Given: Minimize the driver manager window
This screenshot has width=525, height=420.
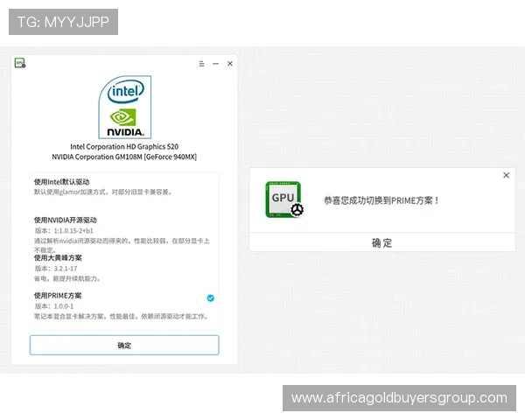Looking at the screenshot, I should click(215, 64).
